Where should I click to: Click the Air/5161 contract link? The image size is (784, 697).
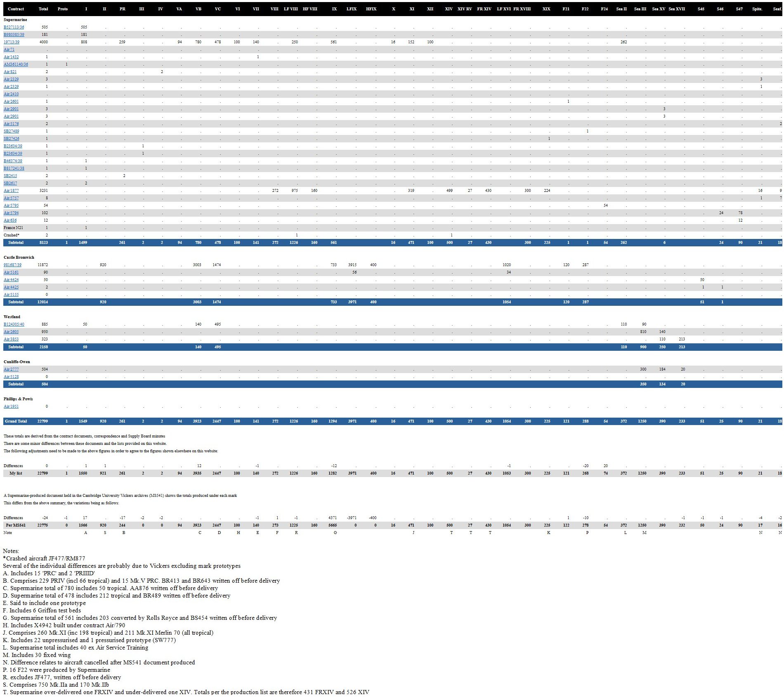(11, 272)
